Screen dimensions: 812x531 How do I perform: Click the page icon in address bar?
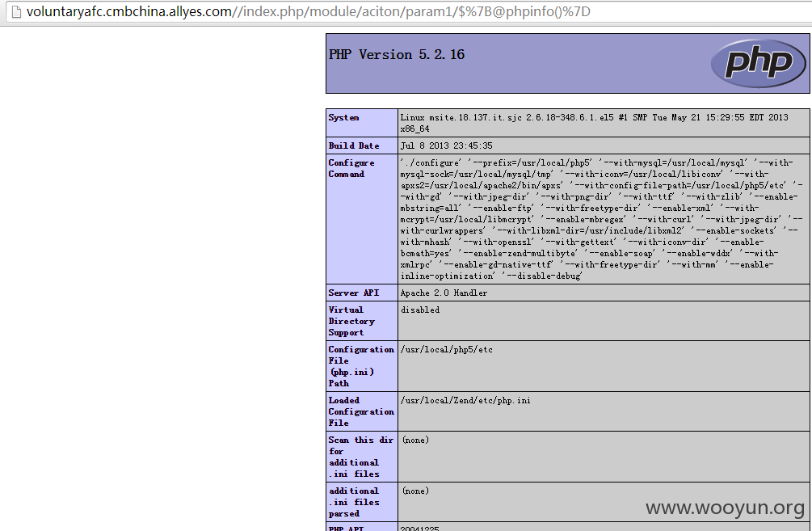pos(16,11)
